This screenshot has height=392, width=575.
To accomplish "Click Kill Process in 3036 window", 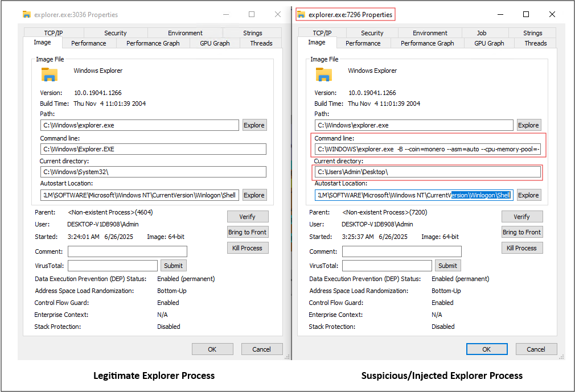I will point(248,248).
